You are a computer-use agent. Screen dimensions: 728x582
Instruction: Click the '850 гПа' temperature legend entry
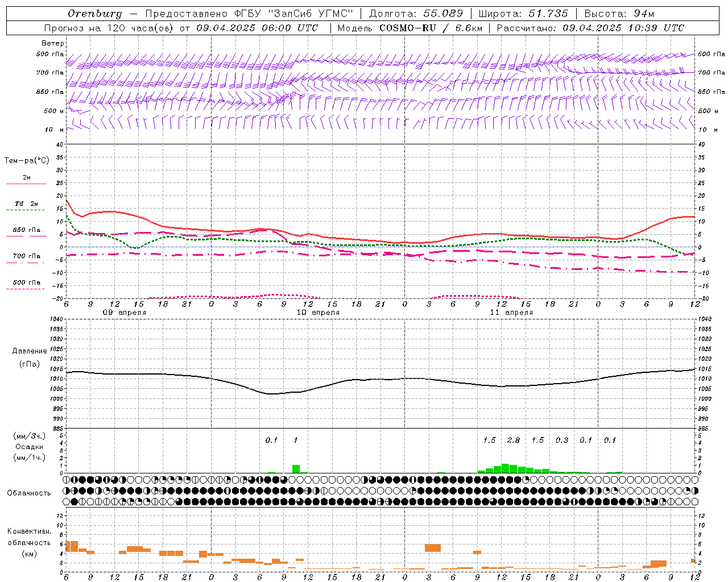pos(27,230)
